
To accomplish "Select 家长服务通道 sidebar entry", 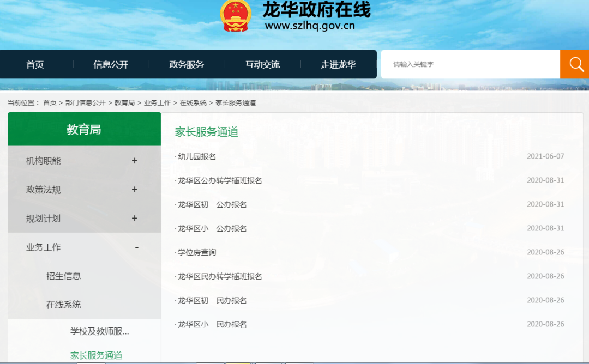I will coord(96,355).
